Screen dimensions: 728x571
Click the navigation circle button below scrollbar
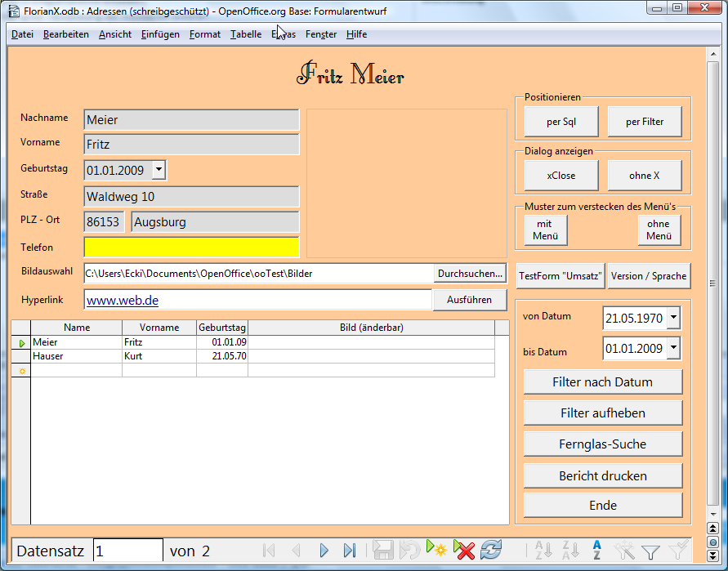pyautogui.click(x=712, y=542)
